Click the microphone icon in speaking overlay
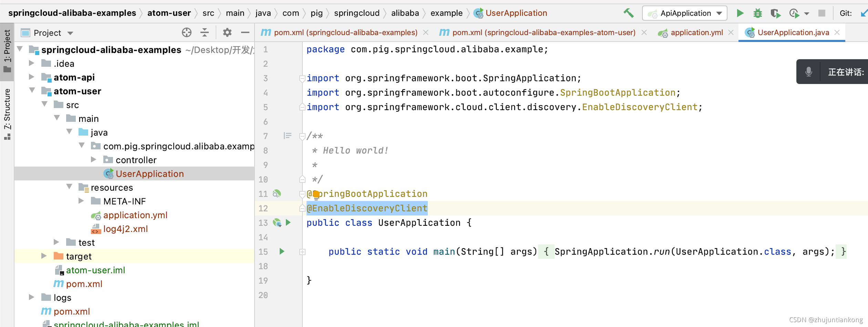The width and height of the screenshot is (868, 327). (809, 72)
